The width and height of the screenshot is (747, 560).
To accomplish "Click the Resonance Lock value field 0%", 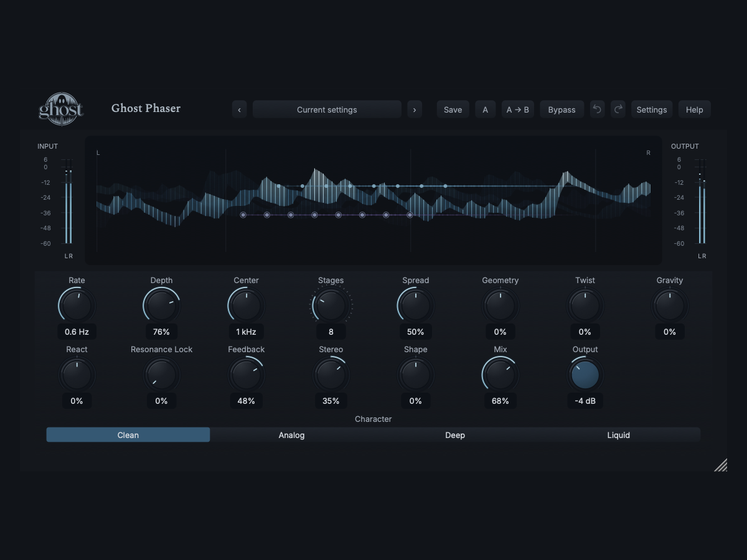I will click(161, 401).
